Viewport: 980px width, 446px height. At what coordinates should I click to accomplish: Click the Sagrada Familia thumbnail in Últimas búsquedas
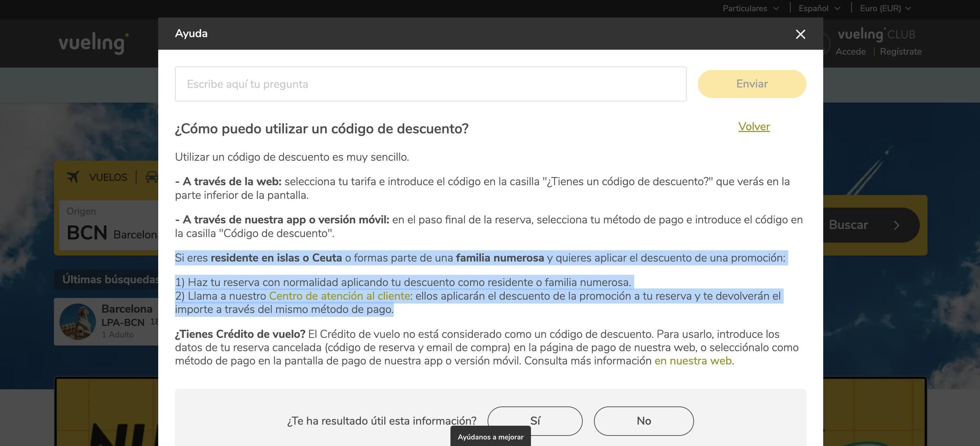pos(78,322)
